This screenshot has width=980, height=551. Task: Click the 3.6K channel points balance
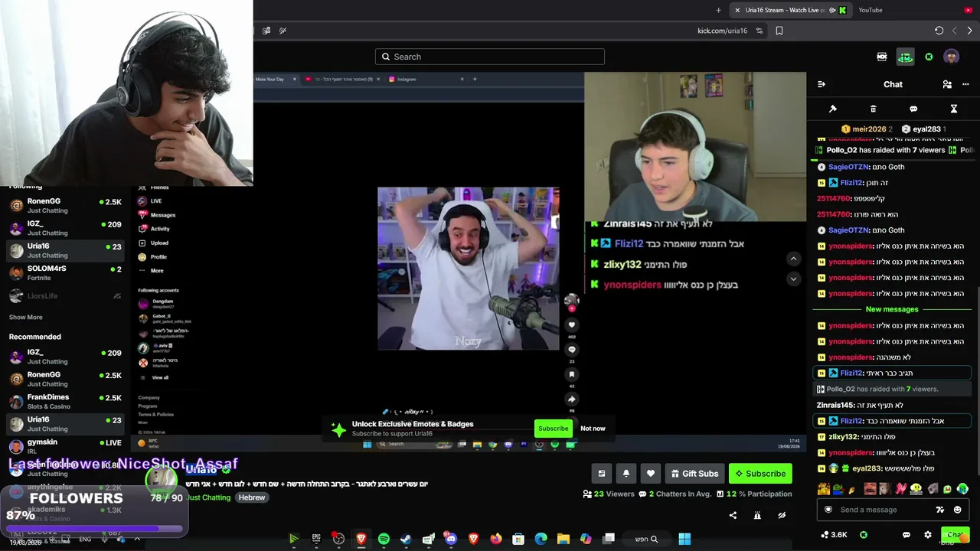point(834,535)
